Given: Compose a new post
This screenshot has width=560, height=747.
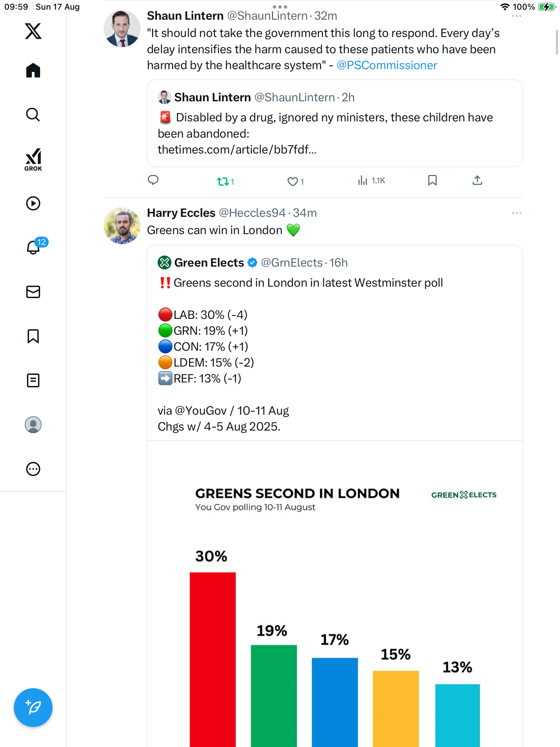Looking at the screenshot, I should point(33,708).
